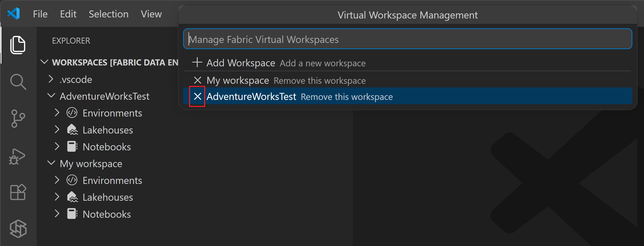Open the Explorer view in activity bar
The image size is (644, 246).
point(17,45)
